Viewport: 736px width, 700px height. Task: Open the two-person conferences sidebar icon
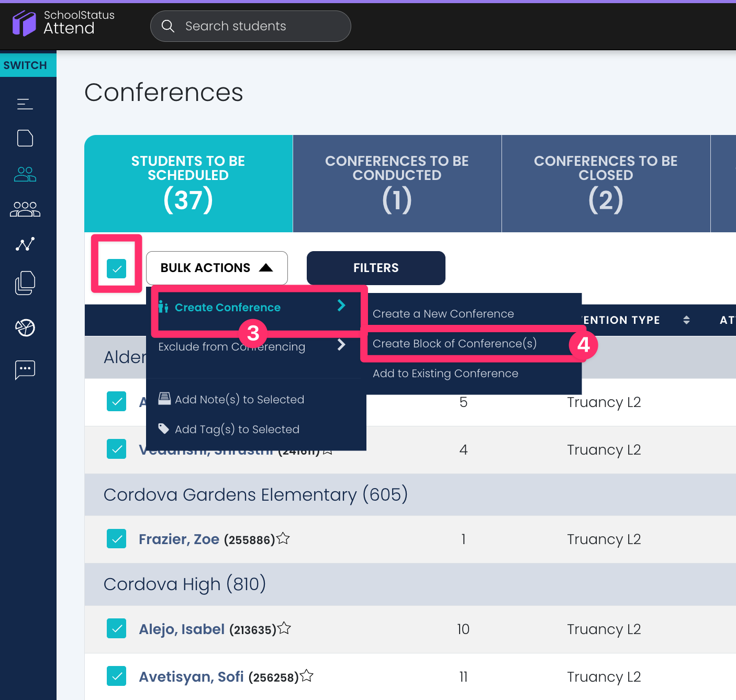click(25, 174)
